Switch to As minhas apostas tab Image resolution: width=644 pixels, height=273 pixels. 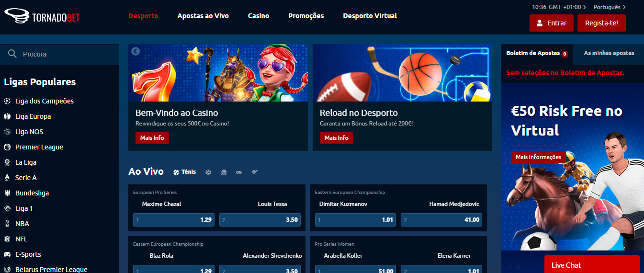coord(609,53)
